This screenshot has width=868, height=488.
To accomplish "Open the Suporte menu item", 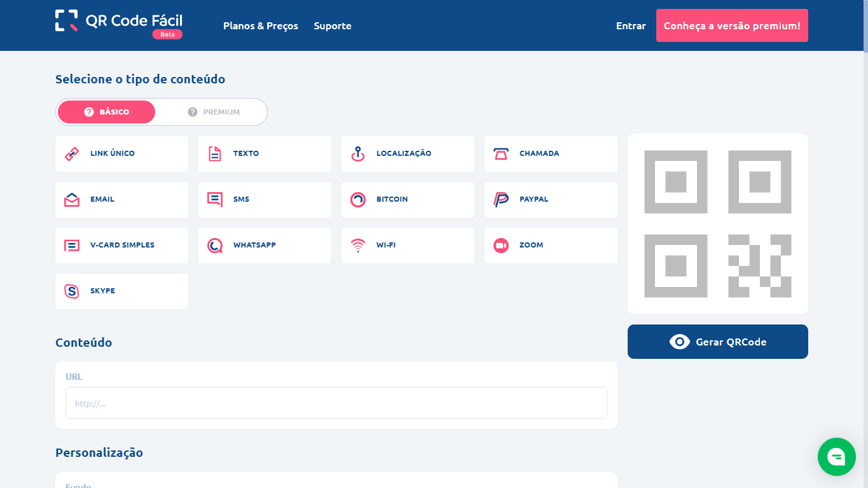I will click(333, 26).
